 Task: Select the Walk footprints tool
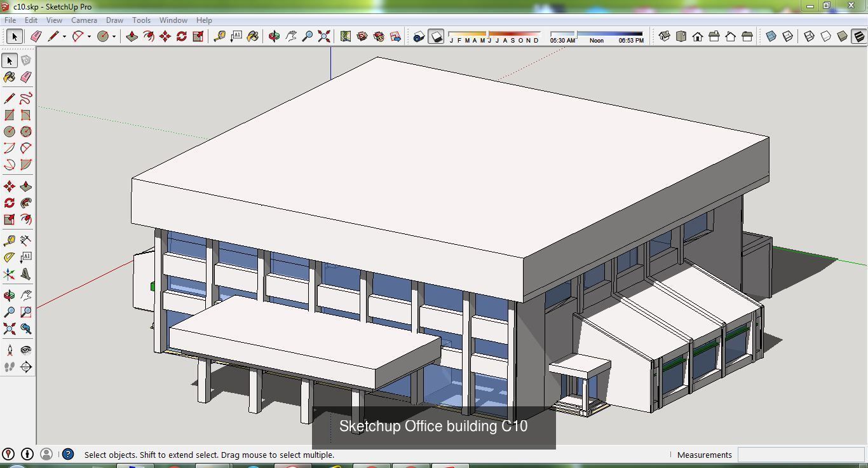click(10, 367)
